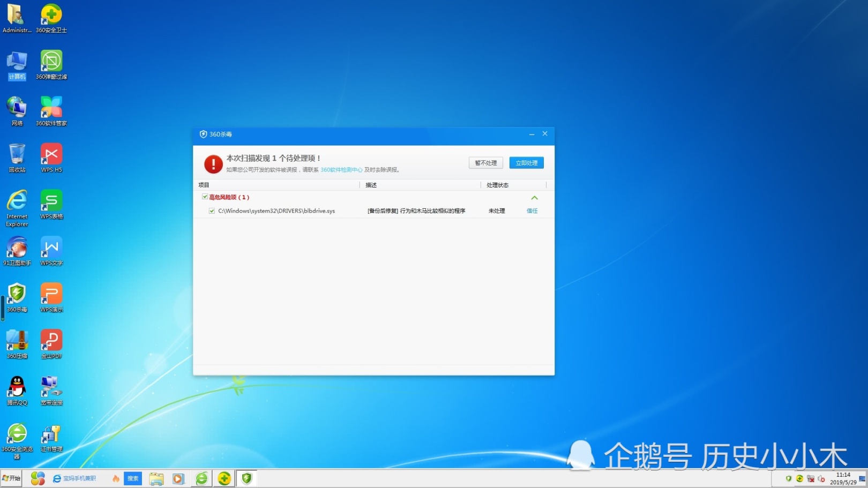Click the 描述 column header
Screen dimensions: 868x488
(x=371, y=185)
